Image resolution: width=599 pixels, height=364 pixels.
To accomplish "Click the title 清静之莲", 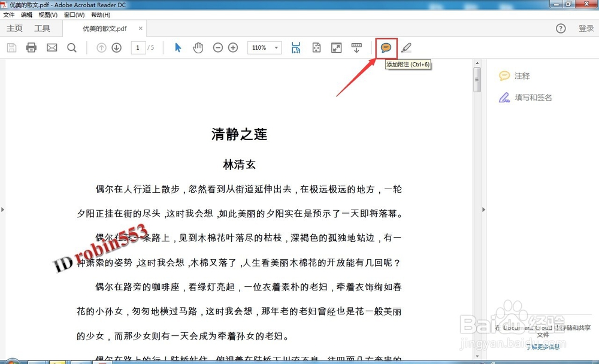I will [x=239, y=134].
